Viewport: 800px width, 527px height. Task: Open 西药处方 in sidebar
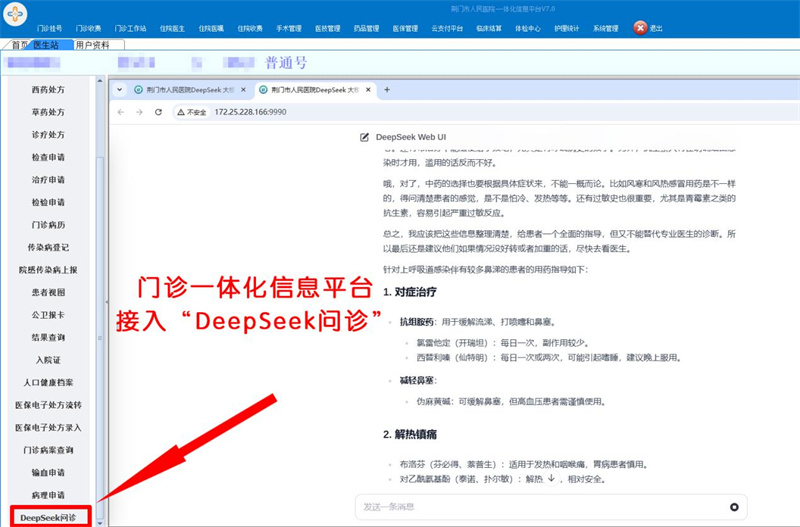48,90
